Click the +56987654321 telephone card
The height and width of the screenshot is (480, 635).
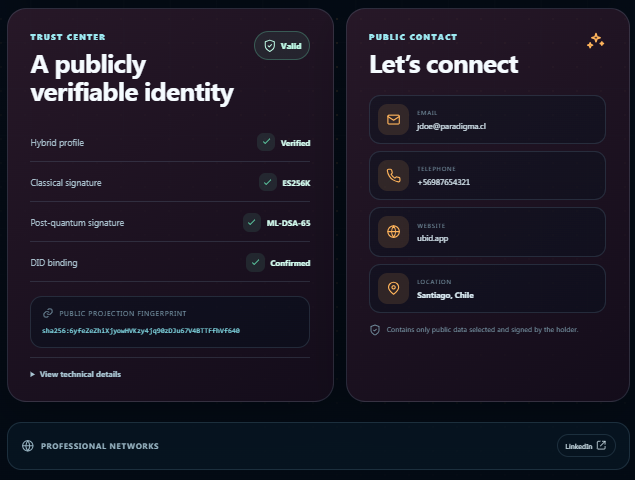coord(487,175)
